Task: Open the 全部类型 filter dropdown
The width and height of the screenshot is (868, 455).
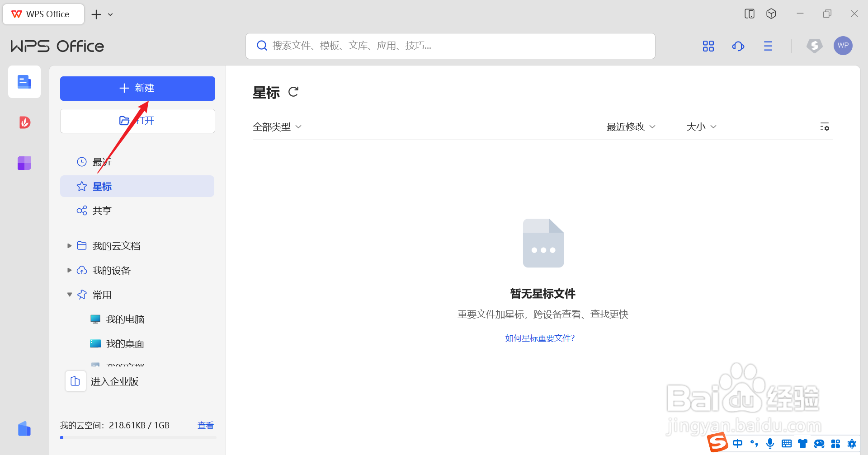Action: point(277,127)
